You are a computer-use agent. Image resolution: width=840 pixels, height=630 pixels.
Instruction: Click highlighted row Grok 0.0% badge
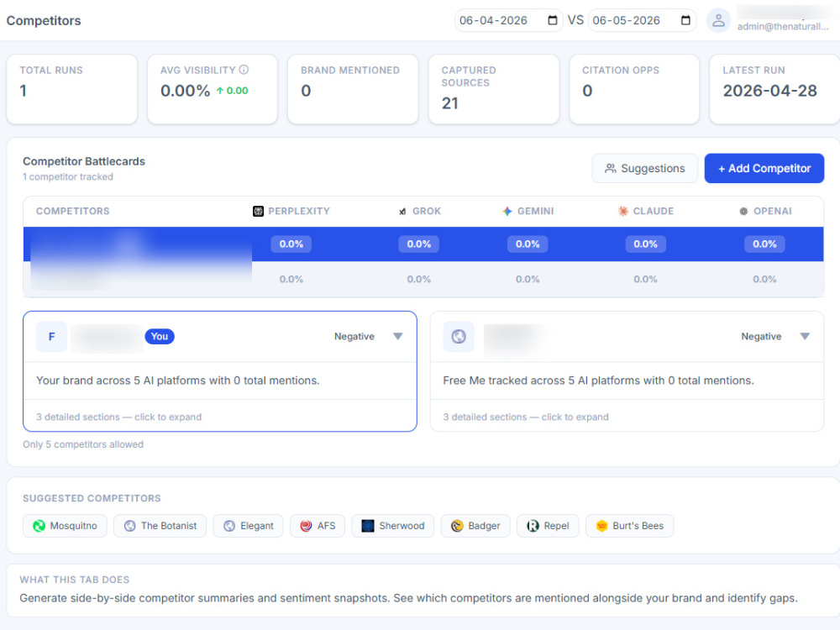pyautogui.click(x=418, y=244)
